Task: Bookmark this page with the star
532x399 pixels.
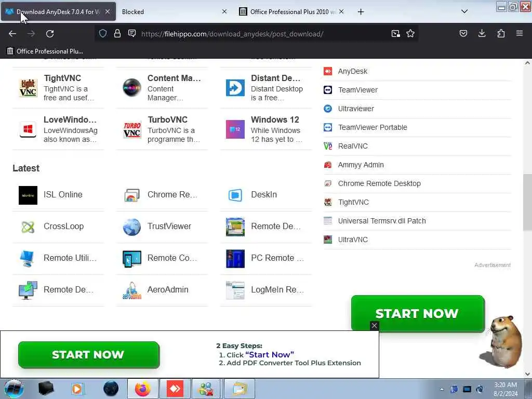Action: (410, 33)
